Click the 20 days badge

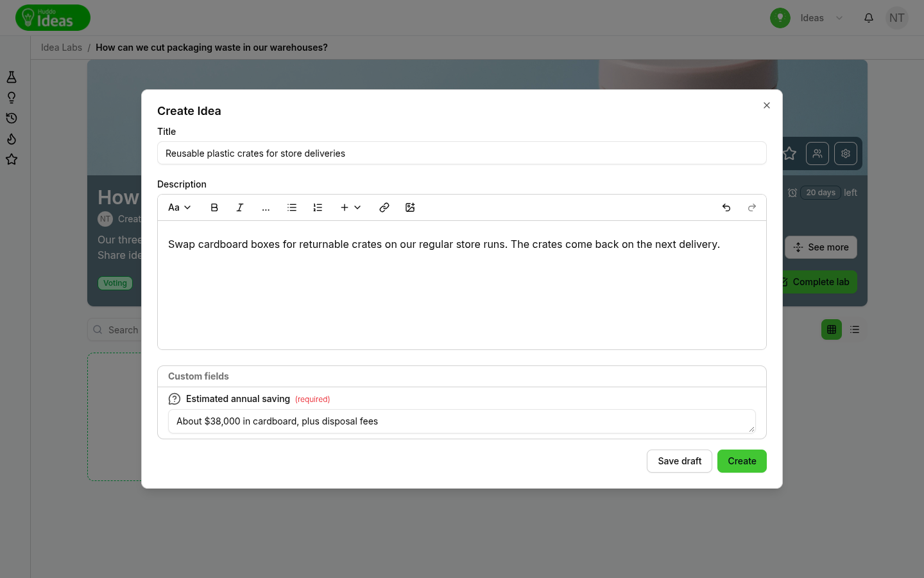click(x=821, y=193)
